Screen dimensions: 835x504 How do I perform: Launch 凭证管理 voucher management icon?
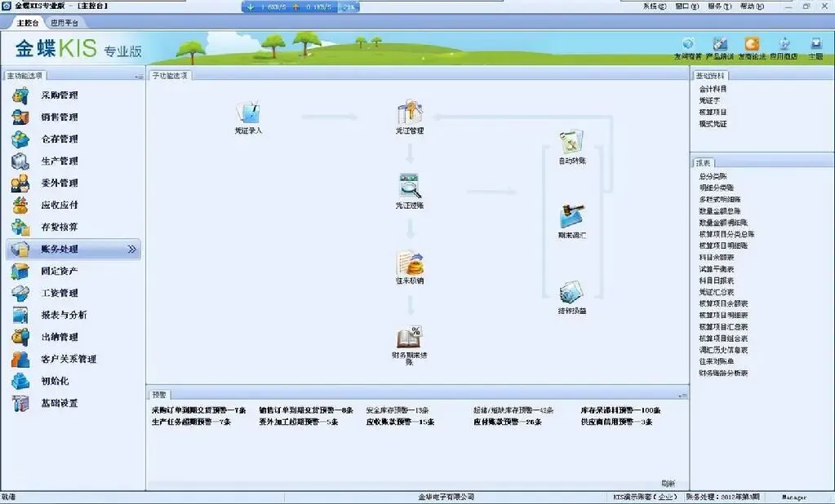pos(410,112)
